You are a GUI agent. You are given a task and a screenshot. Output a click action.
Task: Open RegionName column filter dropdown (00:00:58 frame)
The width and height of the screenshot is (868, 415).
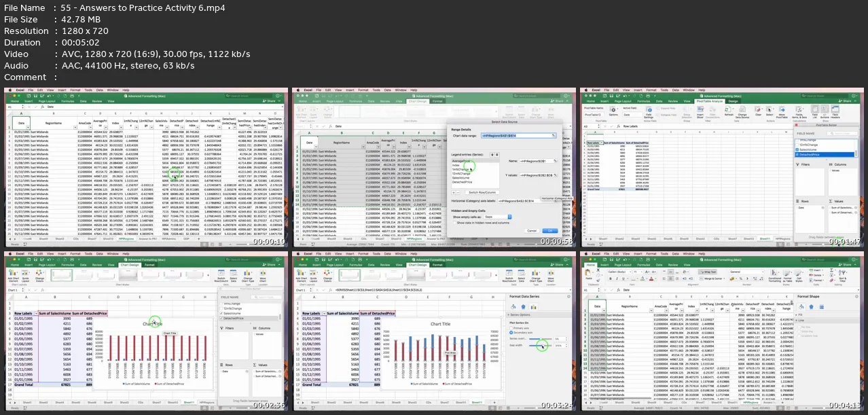point(363,147)
